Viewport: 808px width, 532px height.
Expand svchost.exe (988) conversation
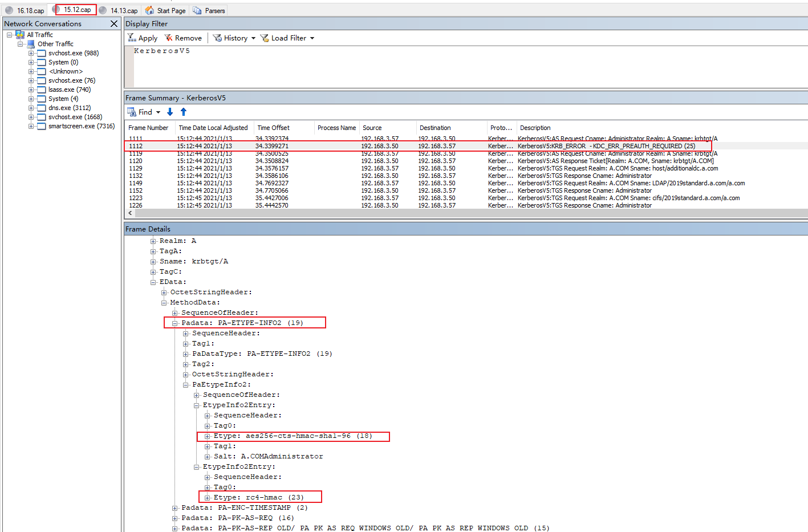(31, 53)
